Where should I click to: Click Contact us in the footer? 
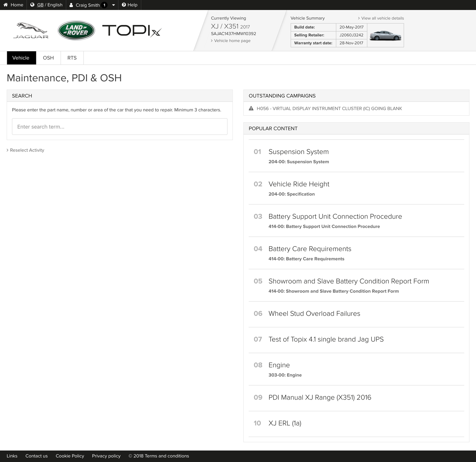point(36,456)
